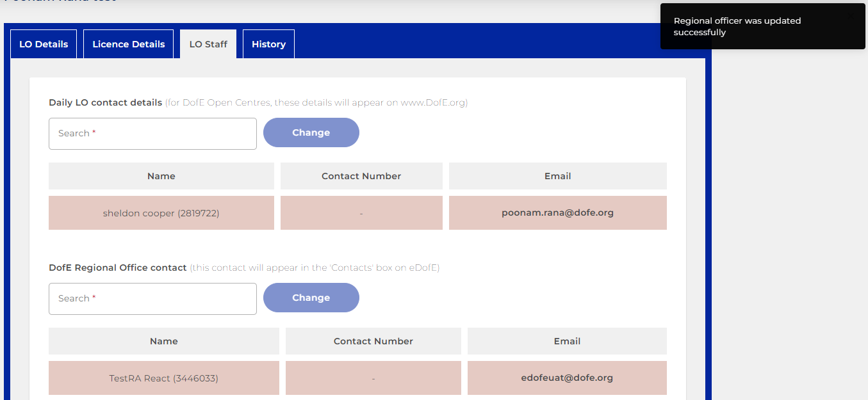Click the 'Regional officer was updated' toast message
This screenshot has width=868, height=400.
[x=737, y=27]
